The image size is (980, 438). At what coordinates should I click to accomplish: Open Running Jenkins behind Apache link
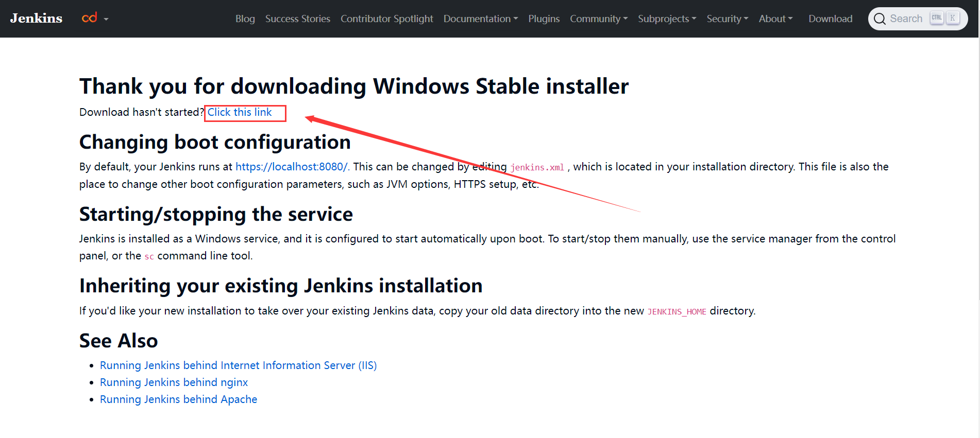[x=178, y=399]
